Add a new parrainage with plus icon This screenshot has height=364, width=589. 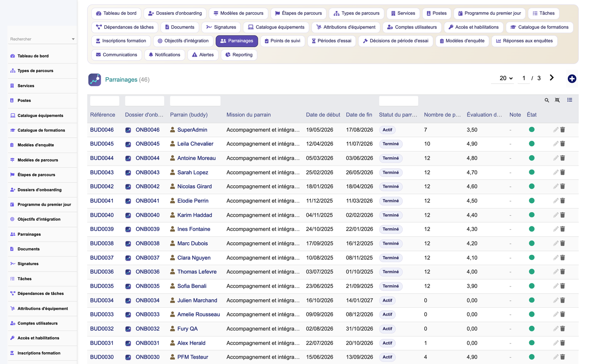572,79
